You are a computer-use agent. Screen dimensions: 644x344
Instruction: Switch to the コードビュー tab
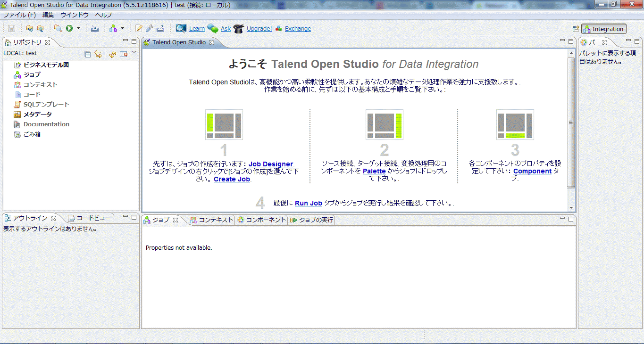coord(90,218)
